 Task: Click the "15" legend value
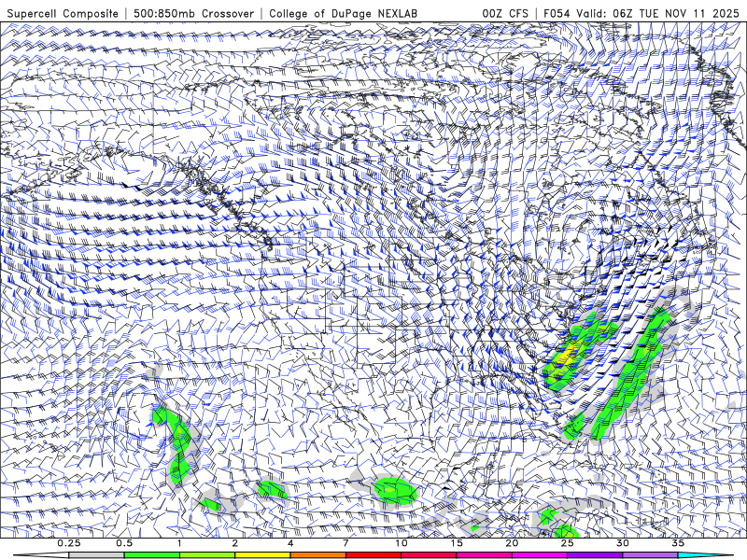point(457,543)
